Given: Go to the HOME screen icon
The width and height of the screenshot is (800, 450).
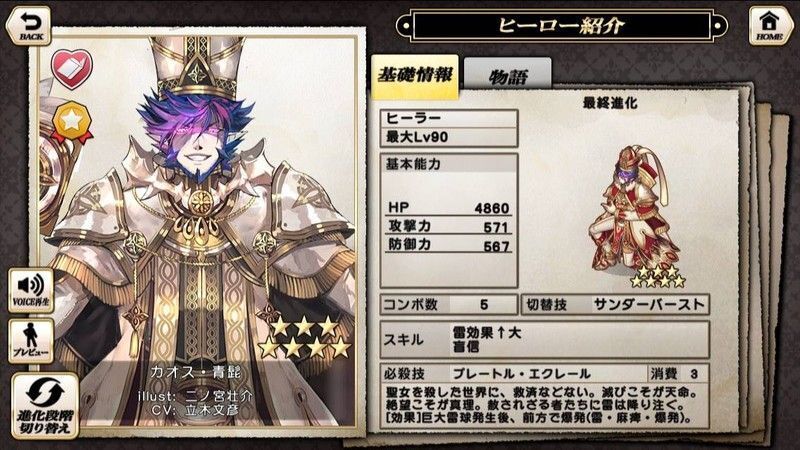Looking at the screenshot, I should 770,25.
